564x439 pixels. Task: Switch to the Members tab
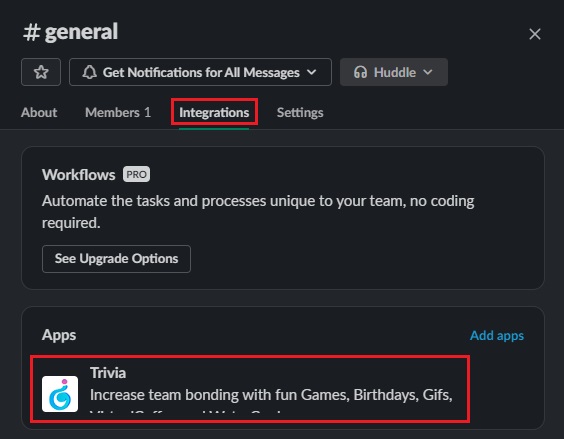point(118,113)
